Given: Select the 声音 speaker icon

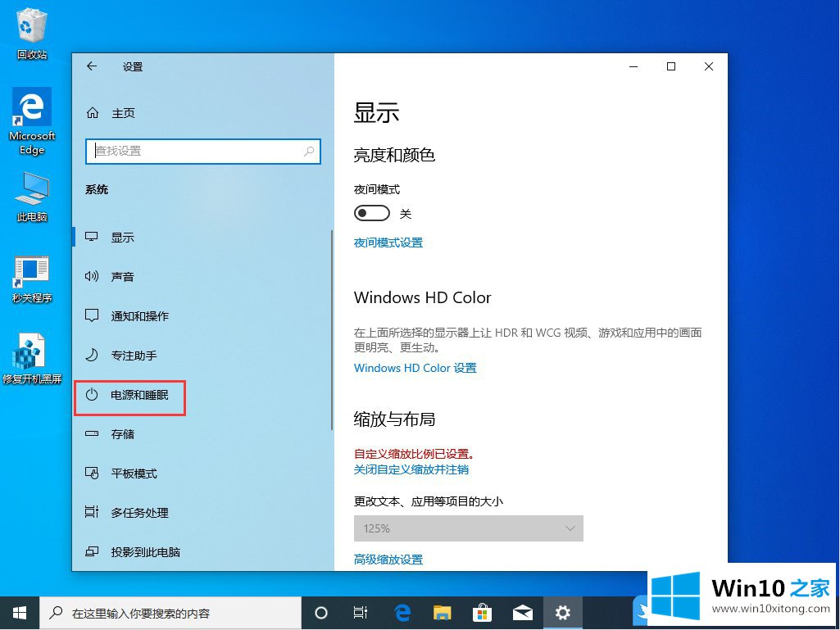Looking at the screenshot, I should point(92,276).
